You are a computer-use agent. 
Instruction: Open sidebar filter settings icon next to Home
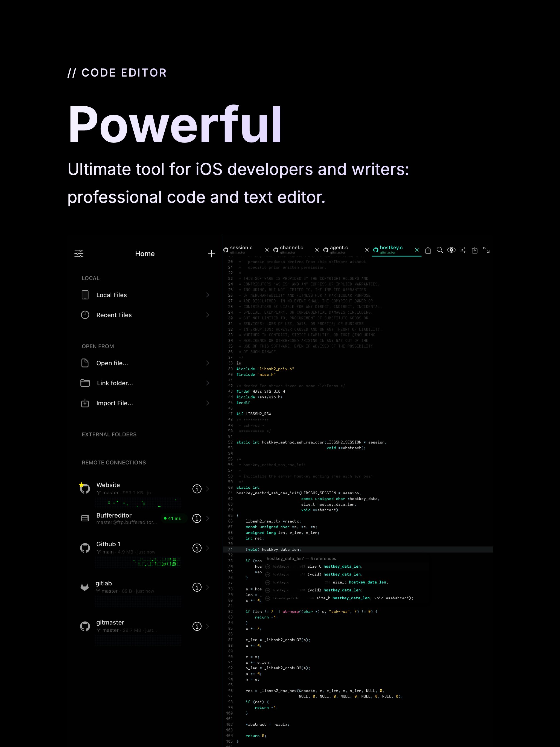pos(79,253)
